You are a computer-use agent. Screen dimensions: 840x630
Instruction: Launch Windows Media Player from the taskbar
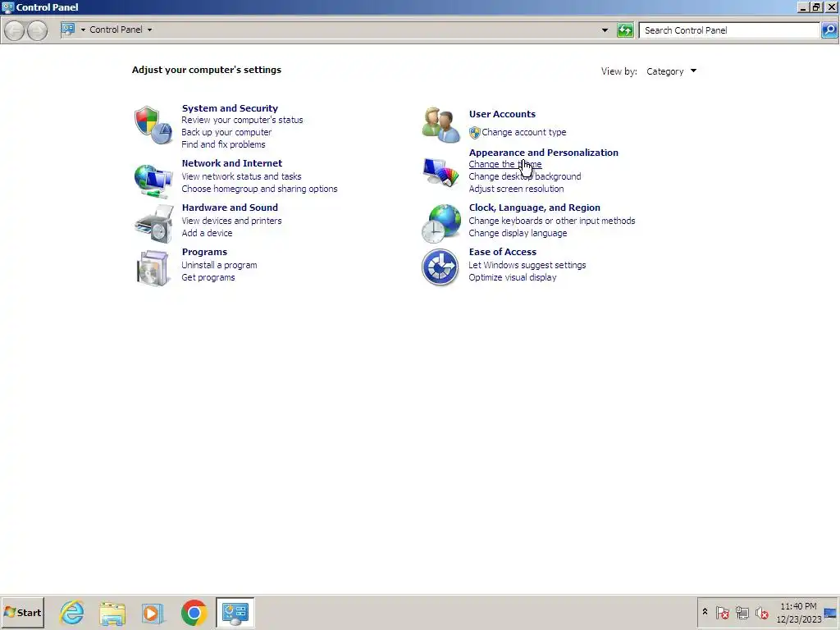coord(153,613)
